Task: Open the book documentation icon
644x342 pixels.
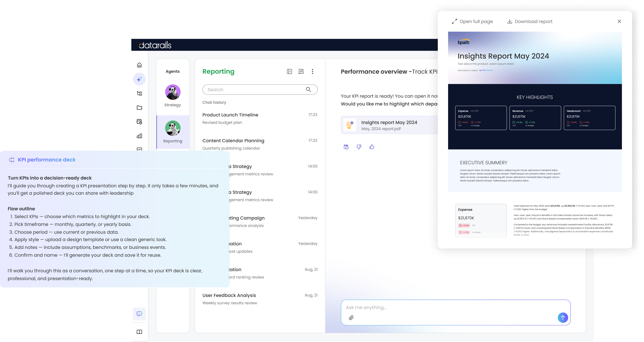Action: point(139,332)
